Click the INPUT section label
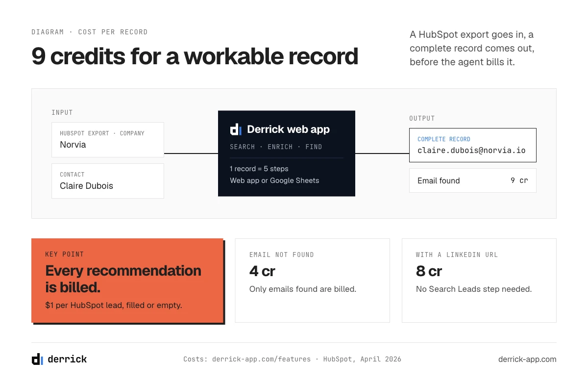Image resolution: width=588 pixels, height=385 pixels. tap(62, 112)
